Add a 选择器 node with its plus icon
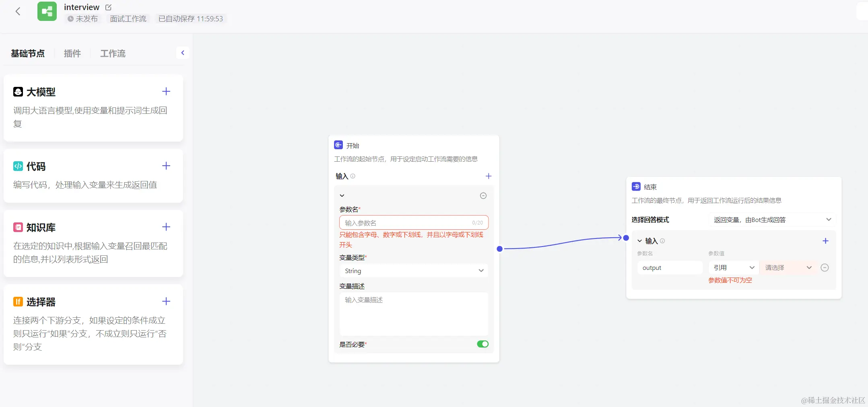The image size is (868, 407). [x=166, y=302]
